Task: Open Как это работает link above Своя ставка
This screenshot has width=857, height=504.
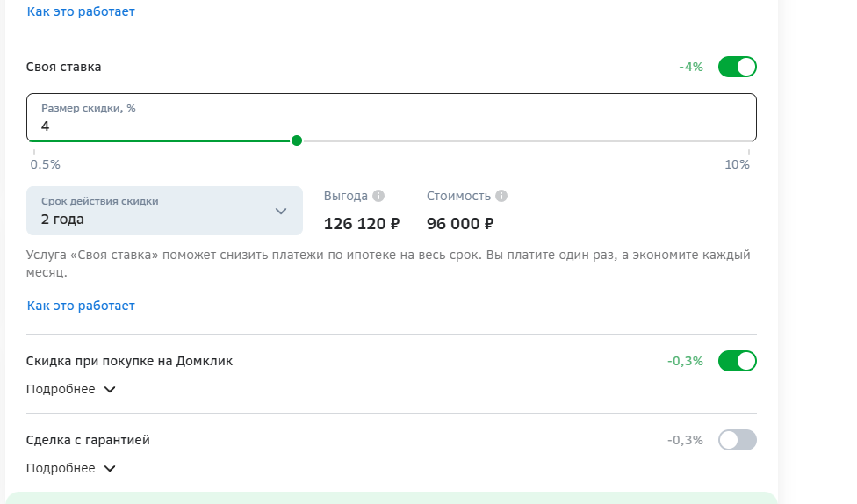Action: (81, 11)
